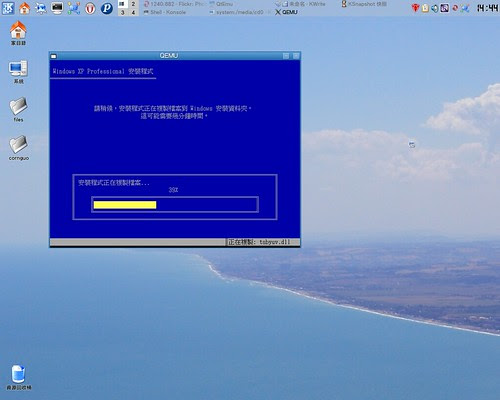500x400 pixels.
Task: Switch to virtual desktop 4 in the pager
Action: coord(133,12)
